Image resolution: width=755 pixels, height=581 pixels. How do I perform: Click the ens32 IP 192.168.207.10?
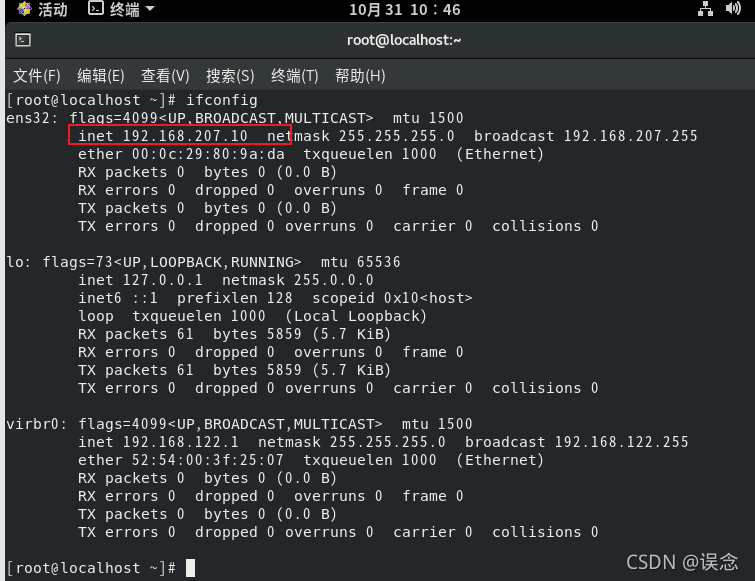point(185,136)
